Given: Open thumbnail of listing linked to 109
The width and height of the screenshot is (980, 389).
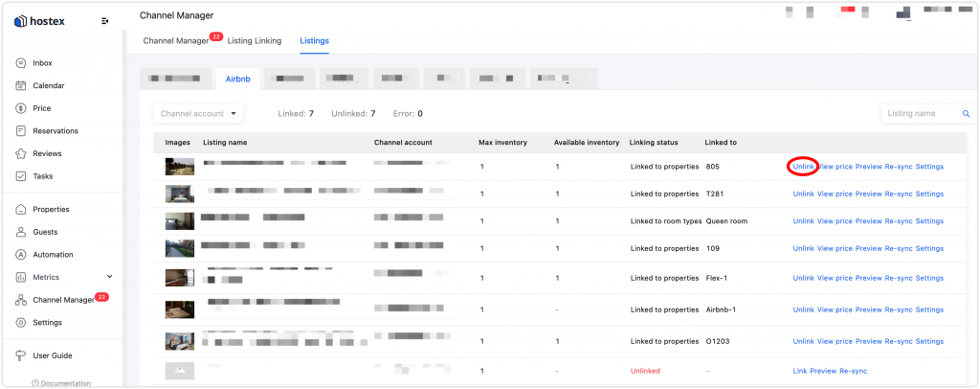Looking at the screenshot, I should tap(179, 248).
